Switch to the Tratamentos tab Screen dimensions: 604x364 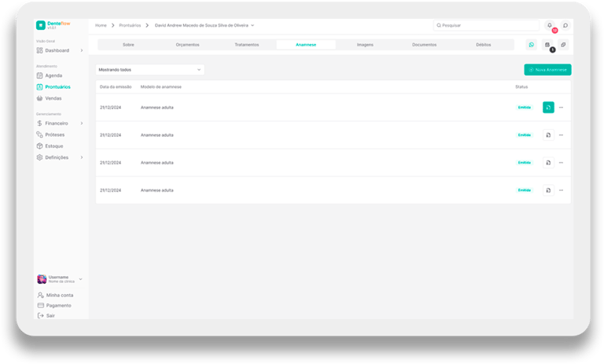click(x=247, y=45)
